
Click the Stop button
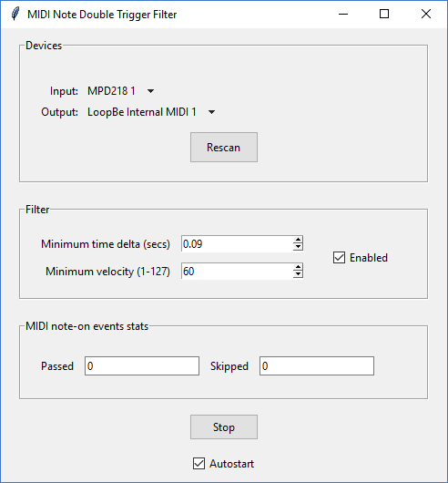tap(224, 426)
